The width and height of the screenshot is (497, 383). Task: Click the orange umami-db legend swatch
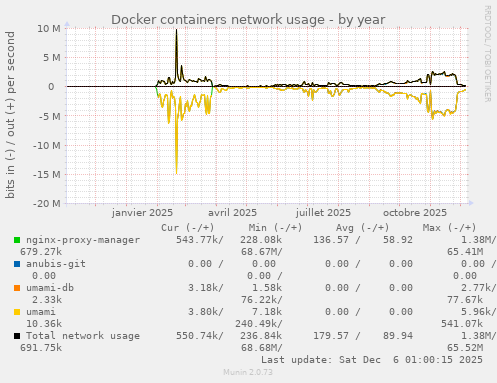17,288
